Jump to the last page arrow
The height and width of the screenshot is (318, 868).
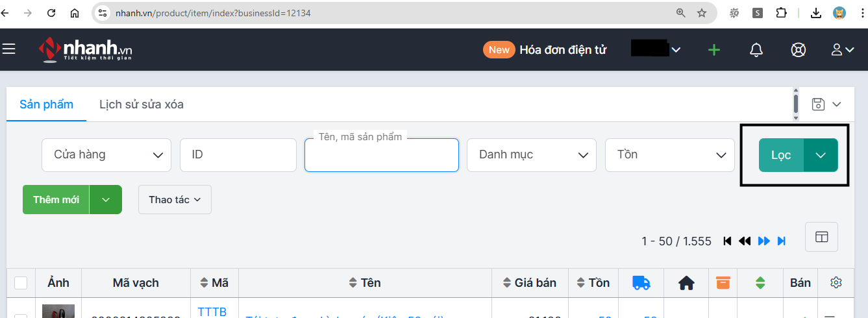click(782, 241)
